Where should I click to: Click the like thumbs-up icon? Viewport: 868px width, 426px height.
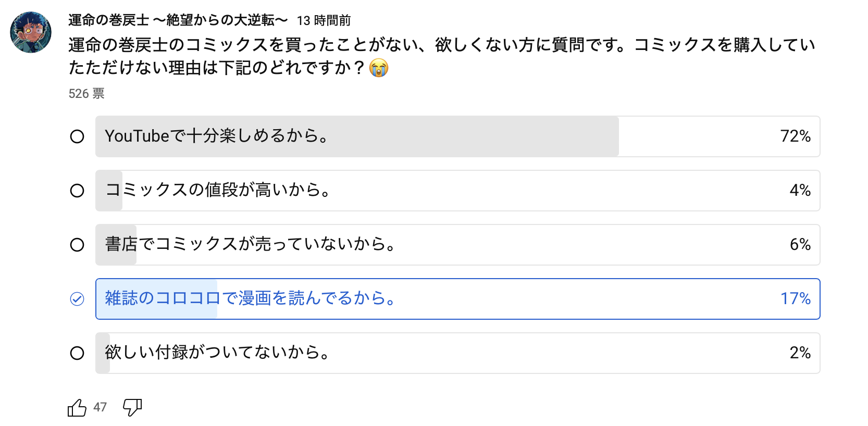(x=77, y=407)
